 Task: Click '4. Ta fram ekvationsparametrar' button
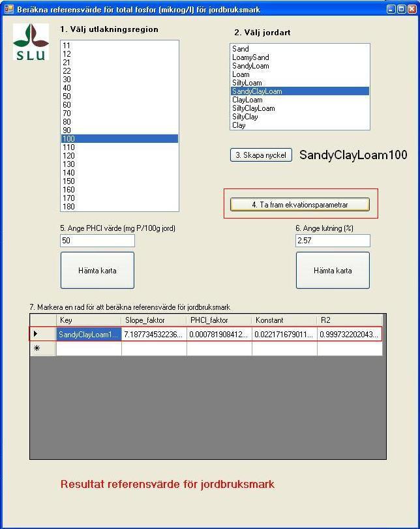[x=300, y=205]
